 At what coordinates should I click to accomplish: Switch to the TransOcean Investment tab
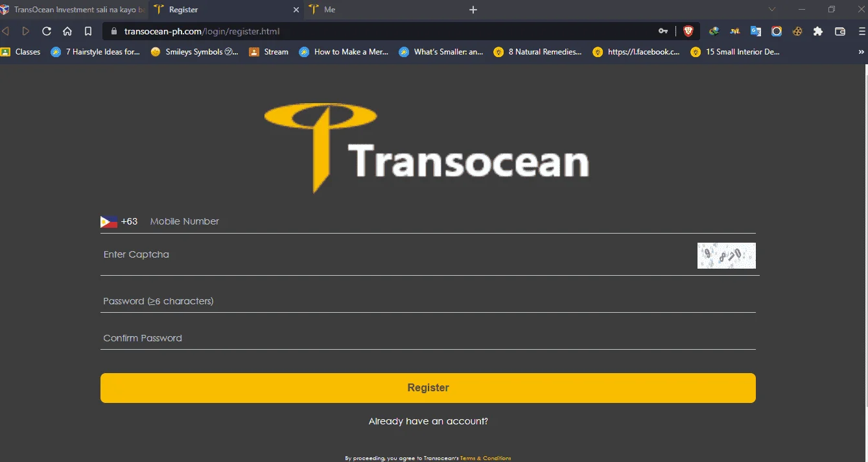pos(73,10)
